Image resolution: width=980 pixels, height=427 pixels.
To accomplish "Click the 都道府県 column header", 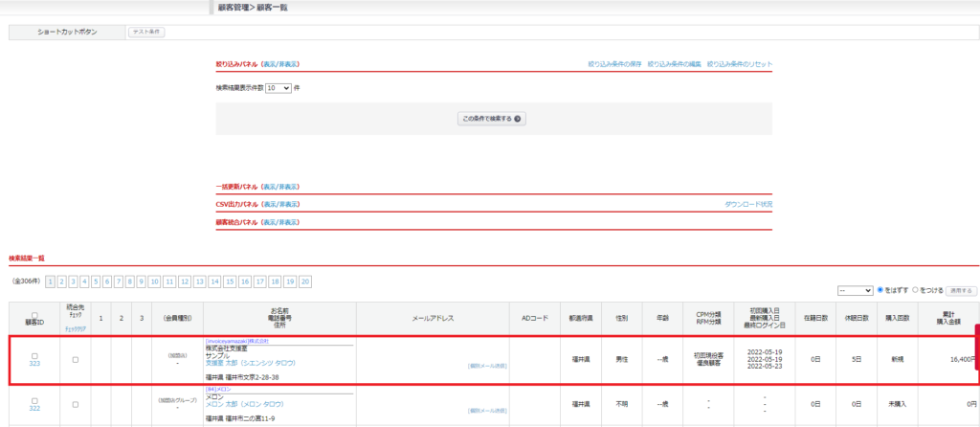I will point(581,318).
